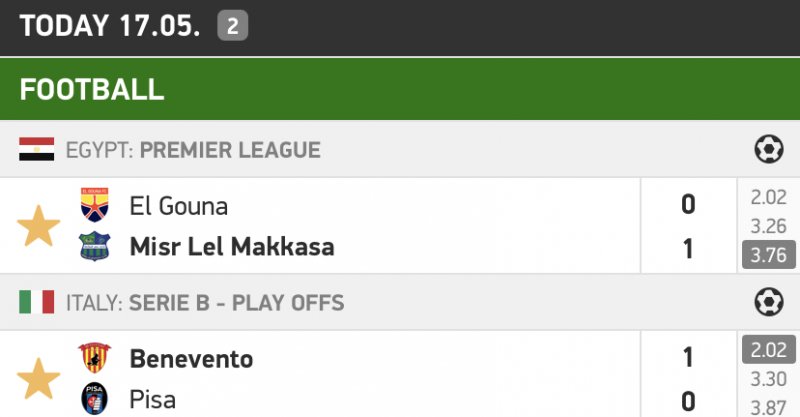
Task: Click the Egypt flag icon
Action: [x=37, y=150]
